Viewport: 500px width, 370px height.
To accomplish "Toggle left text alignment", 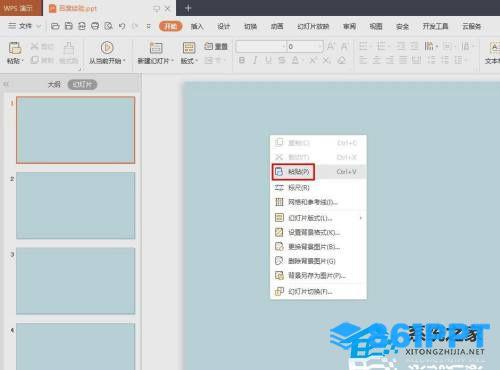I will 363,60.
